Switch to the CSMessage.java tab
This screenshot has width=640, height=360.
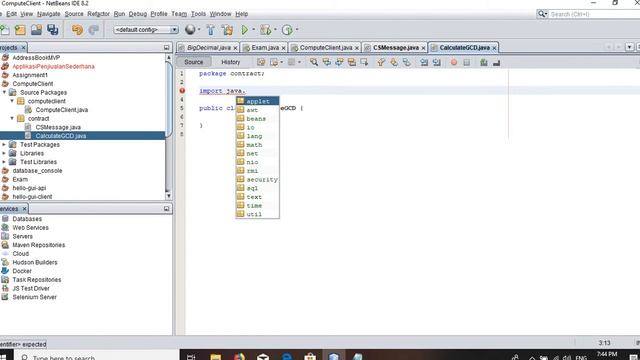(396, 48)
